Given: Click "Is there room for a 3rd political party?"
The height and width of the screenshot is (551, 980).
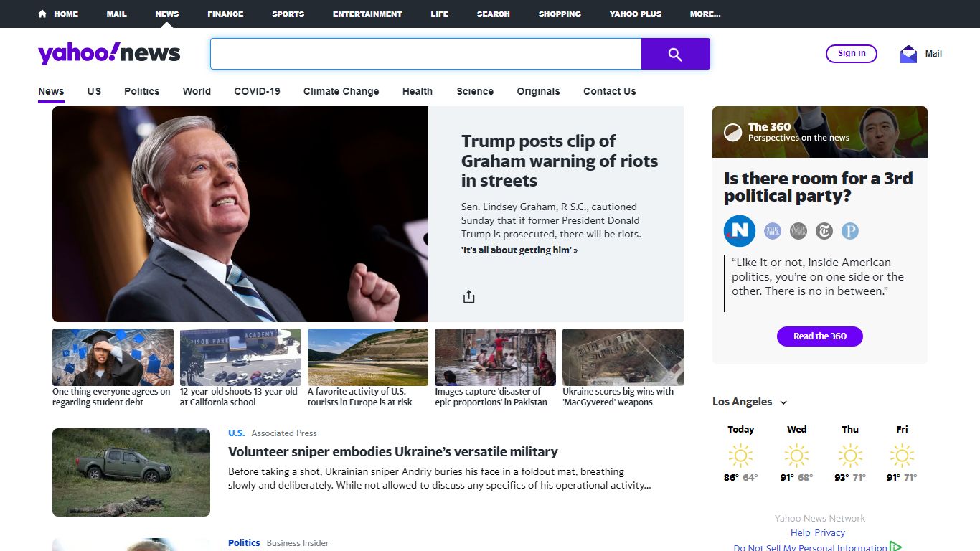Looking at the screenshot, I should 818,187.
